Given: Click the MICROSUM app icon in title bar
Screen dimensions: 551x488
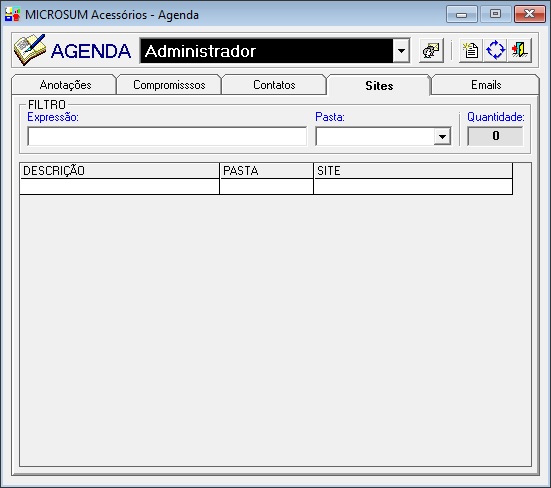Looking at the screenshot, I should (x=13, y=14).
